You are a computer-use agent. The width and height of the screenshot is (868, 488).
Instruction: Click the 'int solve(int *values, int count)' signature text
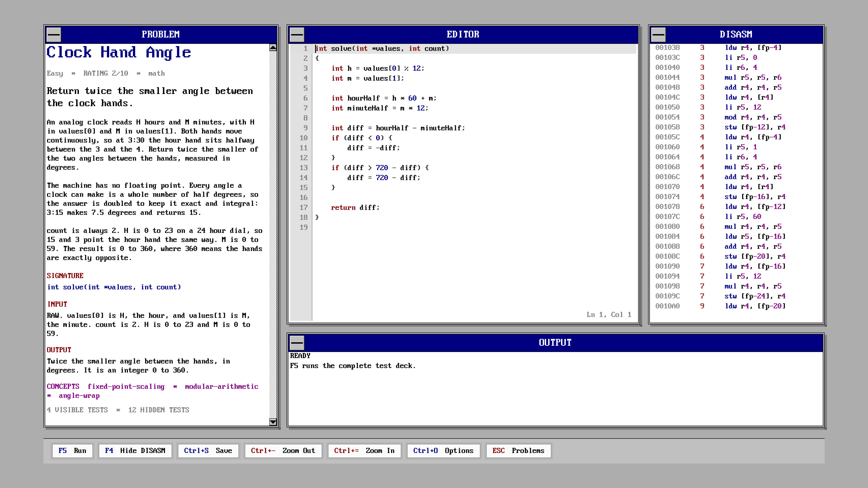click(114, 287)
